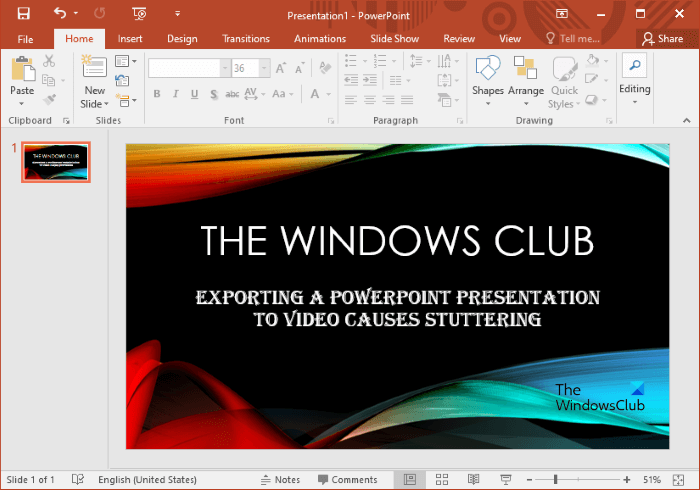The width and height of the screenshot is (700, 490).
Task: Adjust the zoom slider handle
Action: click(x=555, y=480)
